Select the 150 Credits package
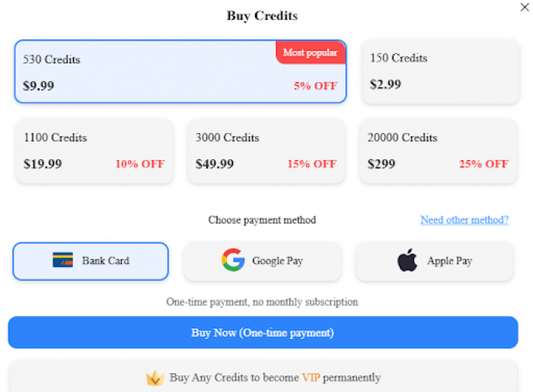Image resolution: width=533 pixels, height=392 pixels. click(441, 72)
